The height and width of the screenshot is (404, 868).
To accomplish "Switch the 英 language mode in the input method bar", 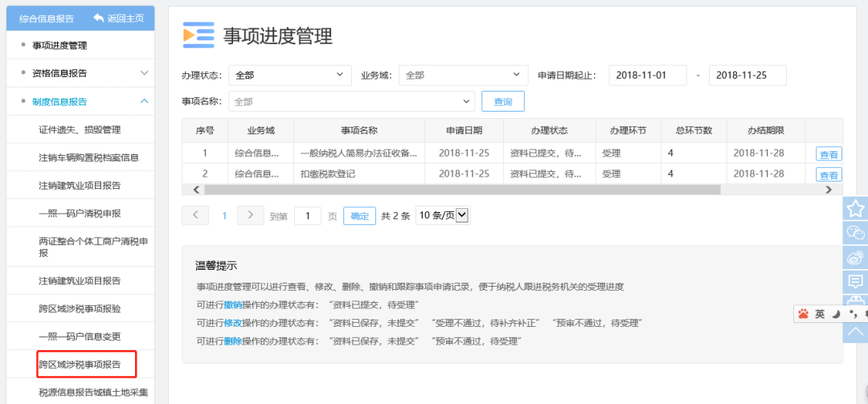I will pos(820,314).
